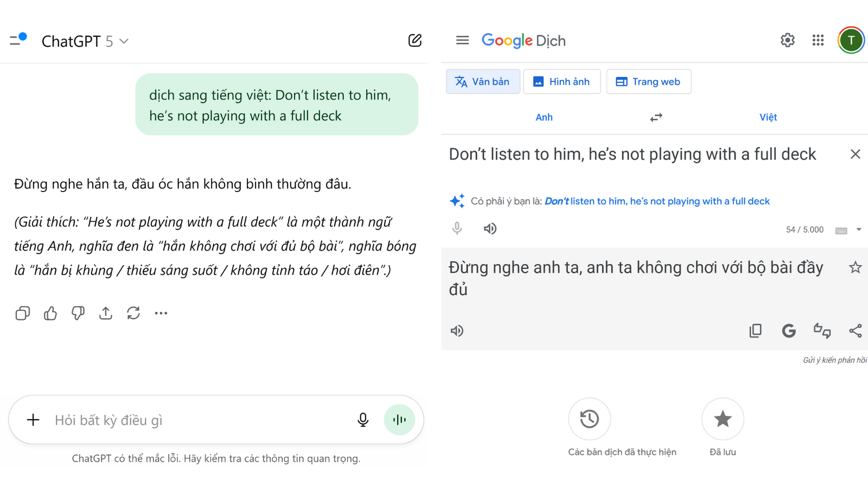Switch to the Hình ảnh tab
The image size is (868, 488).
561,82
